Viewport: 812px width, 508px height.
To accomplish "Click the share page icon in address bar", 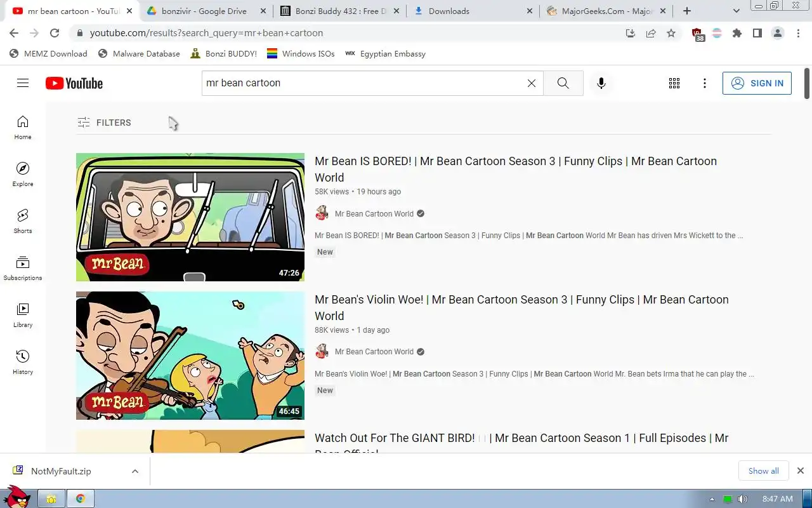I will point(651,33).
